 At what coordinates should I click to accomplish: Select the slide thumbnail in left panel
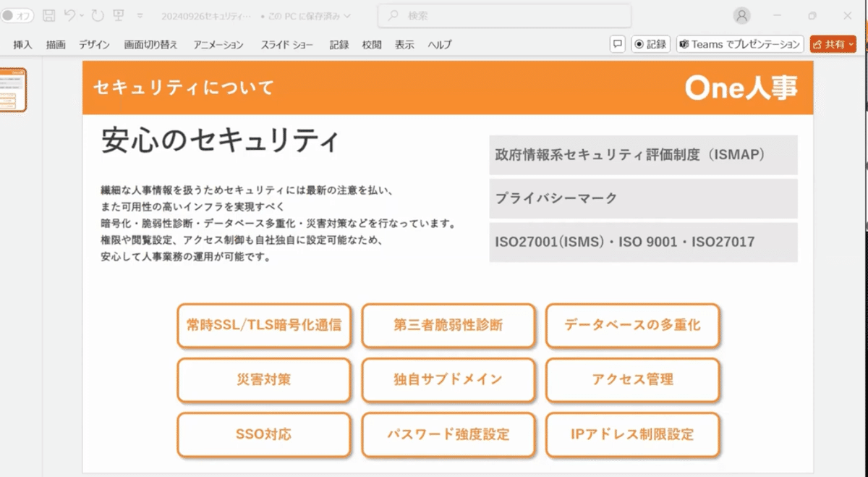13,90
